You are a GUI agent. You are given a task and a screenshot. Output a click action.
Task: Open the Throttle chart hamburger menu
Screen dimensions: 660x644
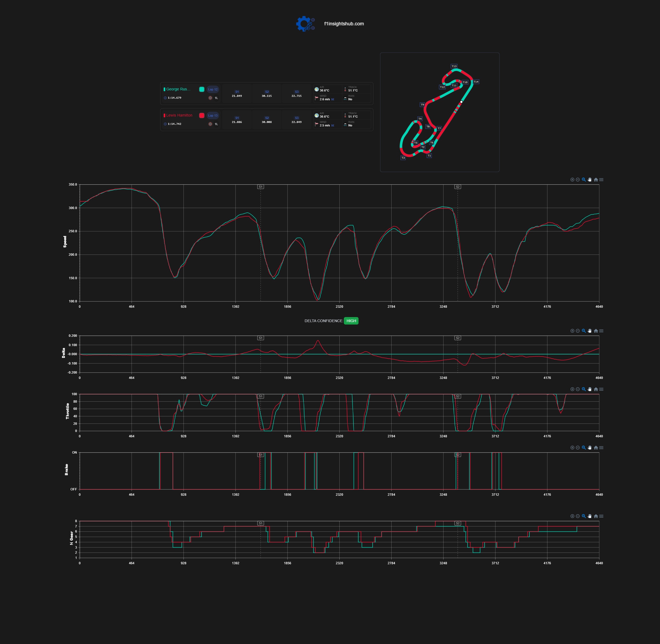(x=601, y=389)
